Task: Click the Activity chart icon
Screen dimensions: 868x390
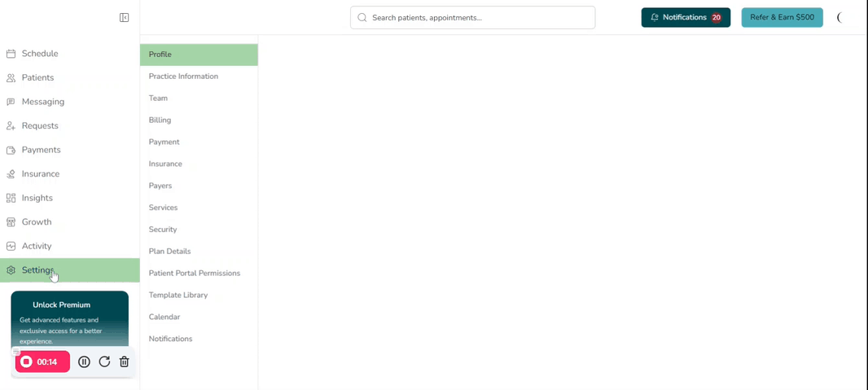Action: 11,246
